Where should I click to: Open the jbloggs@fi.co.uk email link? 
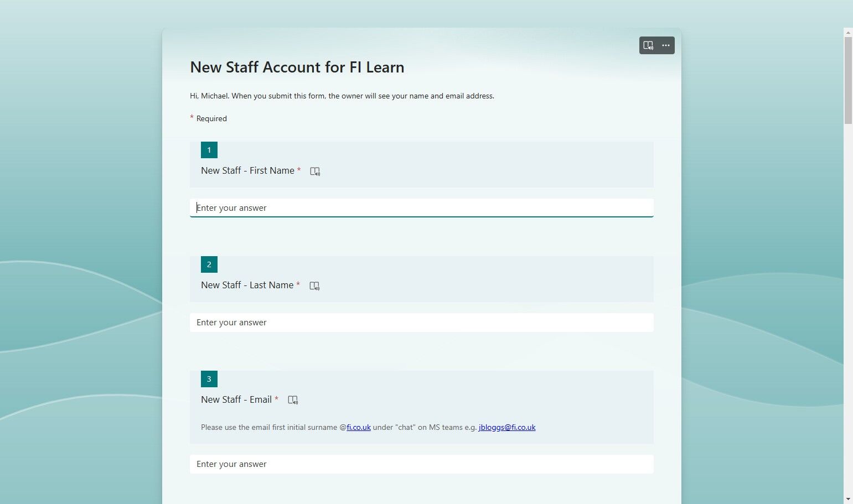coord(507,427)
